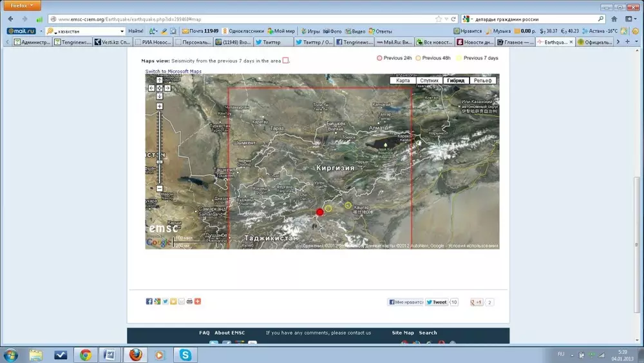Open the Firefox menu dropdown
The image size is (644, 363).
tap(21, 5)
